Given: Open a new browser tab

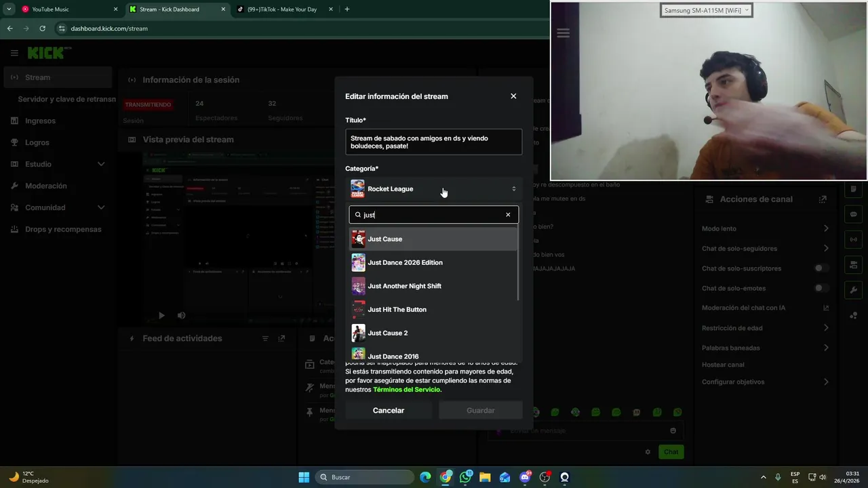Looking at the screenshot, I should [347, 9].
